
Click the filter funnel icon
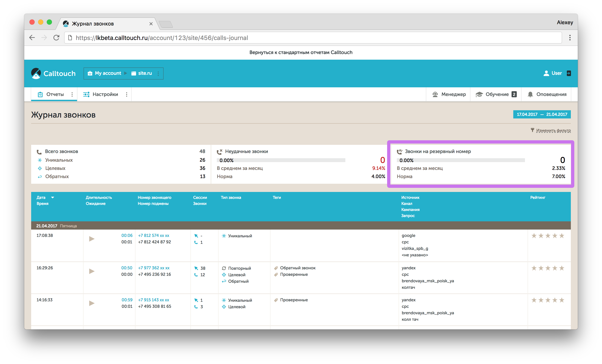click(x=532, y=130)
